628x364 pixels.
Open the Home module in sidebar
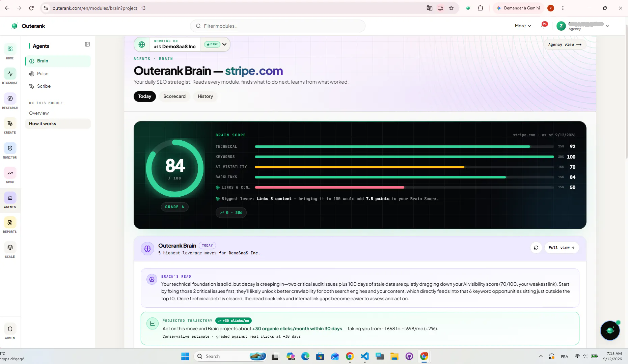pos(10,49)
